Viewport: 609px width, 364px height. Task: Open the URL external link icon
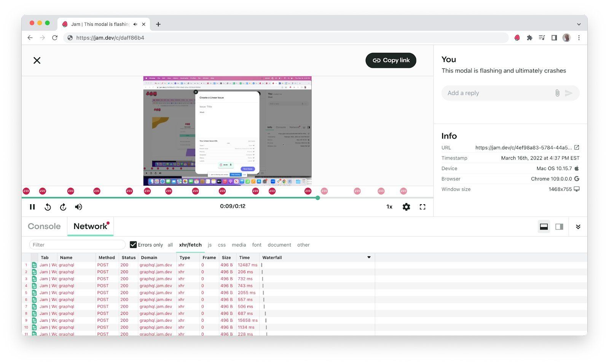pyautogui.click(x=577, y=148)
